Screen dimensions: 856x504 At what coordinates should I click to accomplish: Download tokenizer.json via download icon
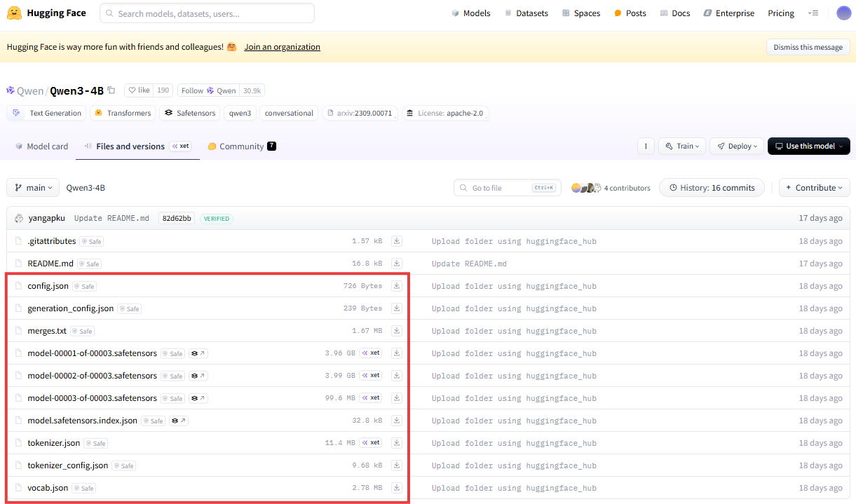(x=396, y=443)
